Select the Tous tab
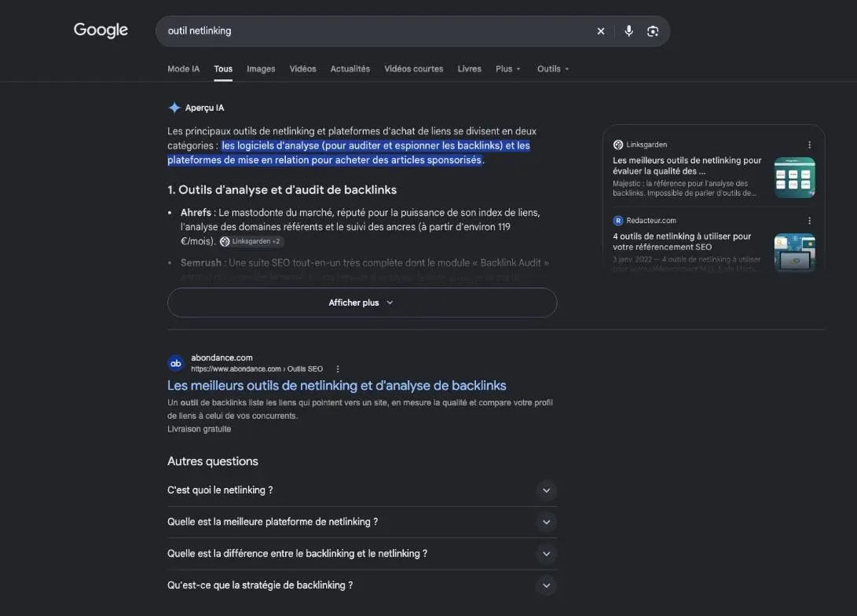857x616 pixels. [223, 69]
